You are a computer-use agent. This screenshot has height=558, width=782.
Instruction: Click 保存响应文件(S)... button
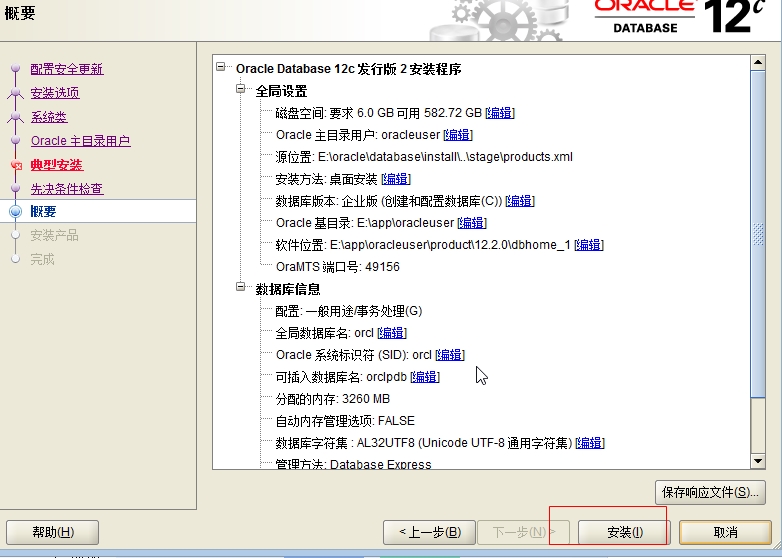[710, 492]
